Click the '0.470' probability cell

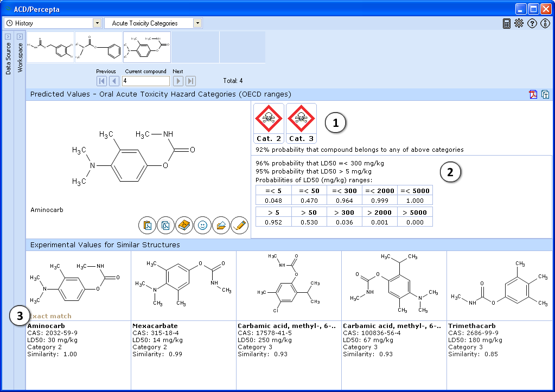309,201
